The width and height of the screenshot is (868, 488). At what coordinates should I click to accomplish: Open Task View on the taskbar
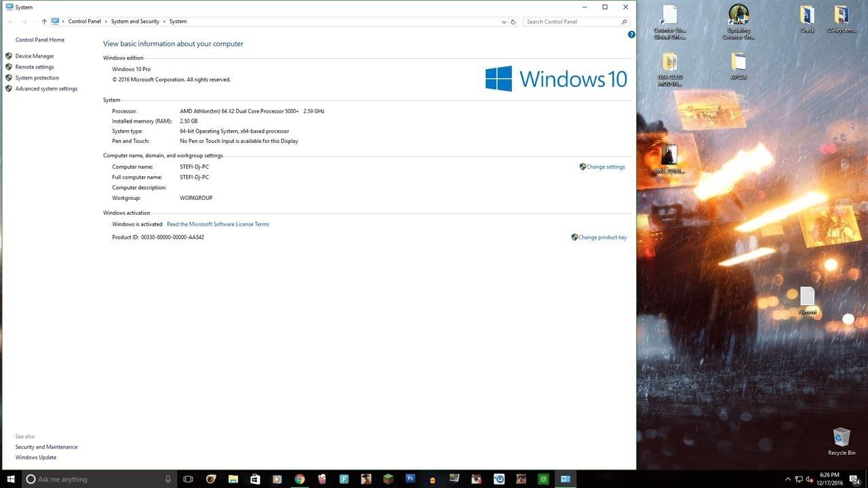(x=189, y=479)
